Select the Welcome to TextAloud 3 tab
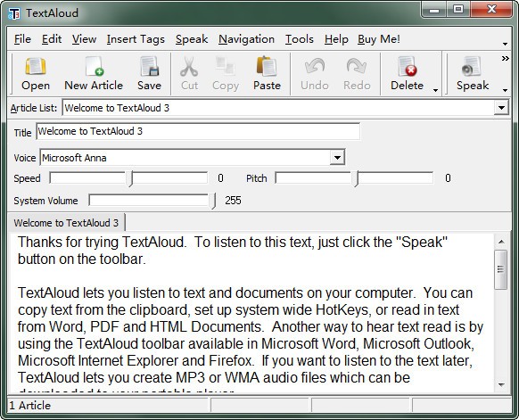This screenshot has width=519, height=420. (66, 223)
